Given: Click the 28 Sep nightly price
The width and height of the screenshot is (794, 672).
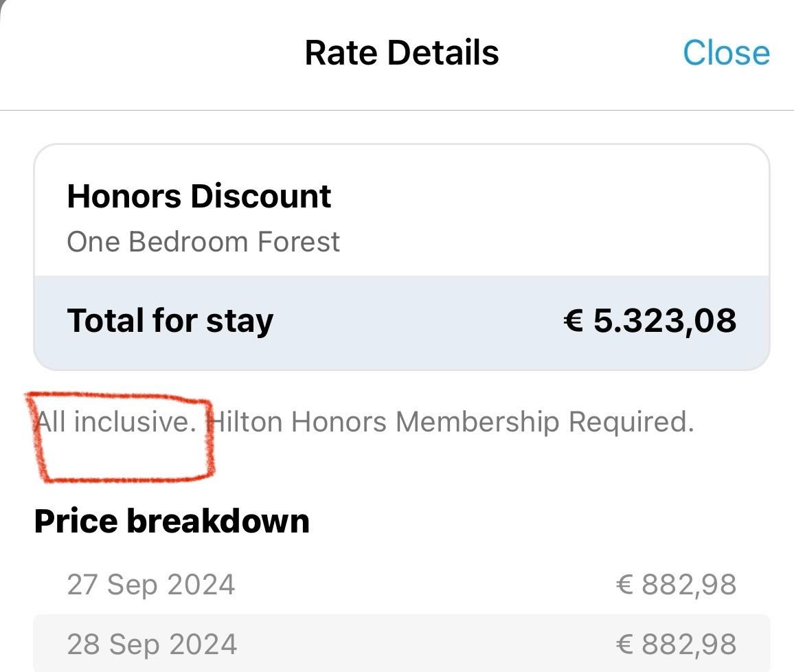Looking at the screenshot, I should tap(675, 645).
